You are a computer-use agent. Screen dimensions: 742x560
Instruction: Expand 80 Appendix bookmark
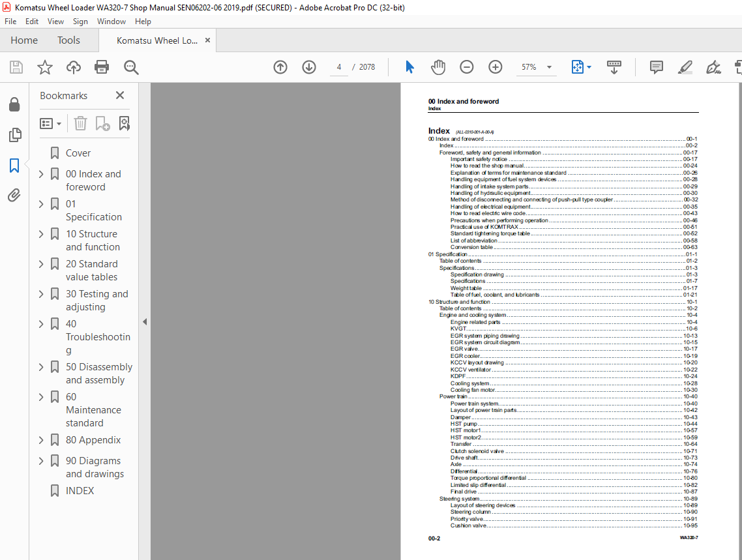click(41, 440)
